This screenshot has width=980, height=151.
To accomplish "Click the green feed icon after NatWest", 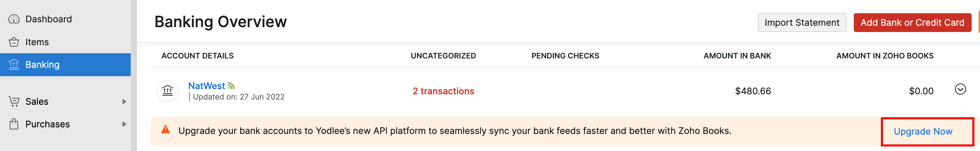I will [231, 86].
